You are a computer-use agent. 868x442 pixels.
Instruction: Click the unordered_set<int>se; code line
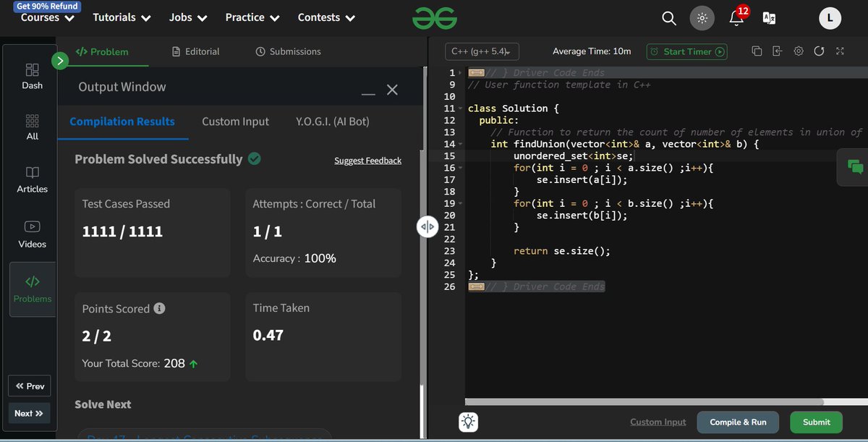point(574,156)
